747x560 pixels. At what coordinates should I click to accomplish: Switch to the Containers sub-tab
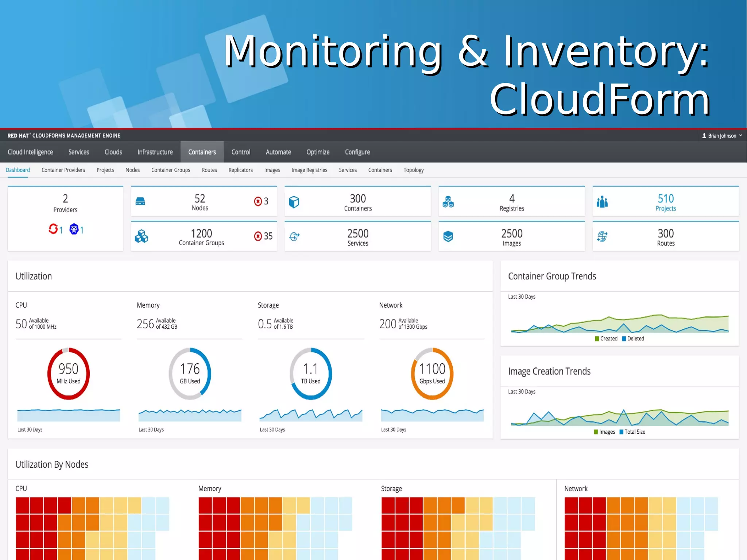point(380,170)
